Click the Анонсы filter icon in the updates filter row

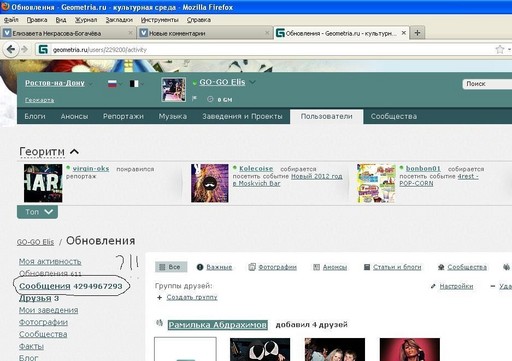[316, 267]
